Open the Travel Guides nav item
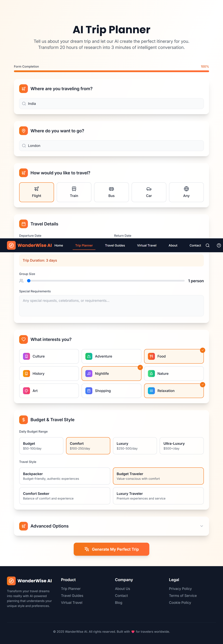This screenshot has width=223, height=644. pyautogui.click(x=115, y=245)
